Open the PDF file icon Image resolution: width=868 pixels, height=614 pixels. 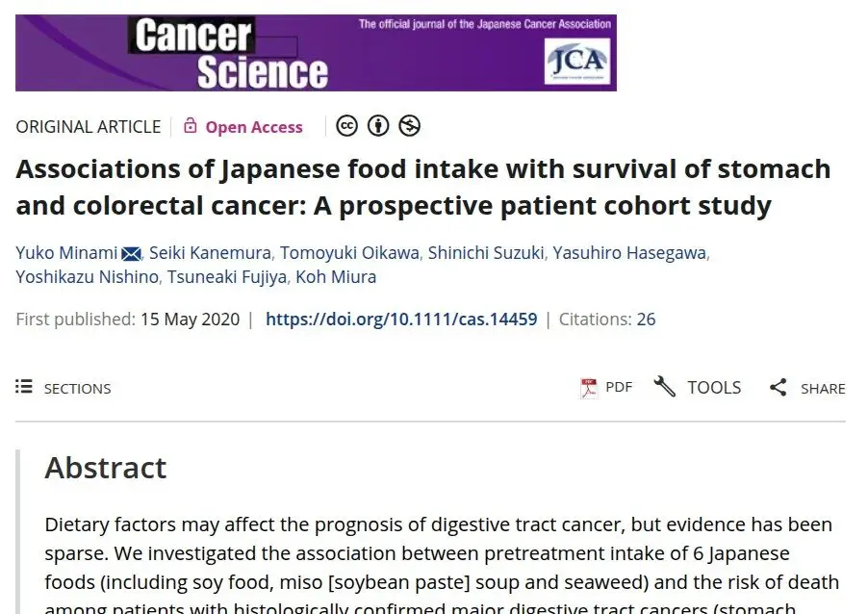click(x=588, y=388)
